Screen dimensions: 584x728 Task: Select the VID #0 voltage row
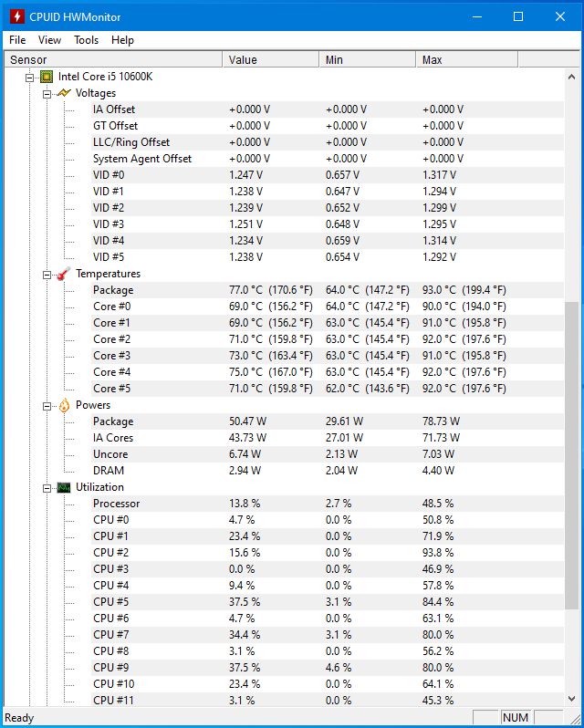[328, 175]
